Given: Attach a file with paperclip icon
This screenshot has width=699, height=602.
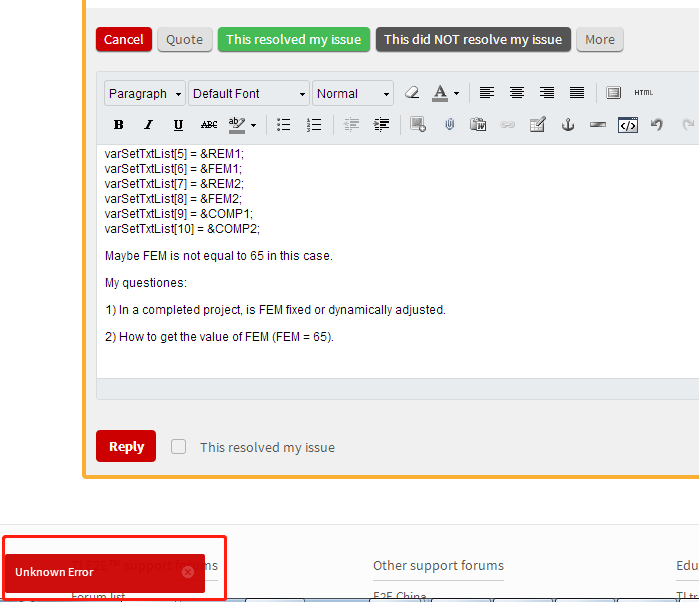Looking at the screenshot, I should (x=449, y=124).
